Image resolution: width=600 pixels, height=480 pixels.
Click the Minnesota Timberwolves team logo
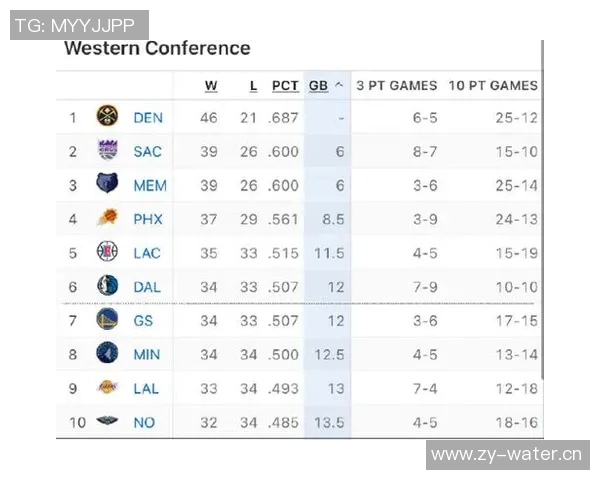point(107,354)
